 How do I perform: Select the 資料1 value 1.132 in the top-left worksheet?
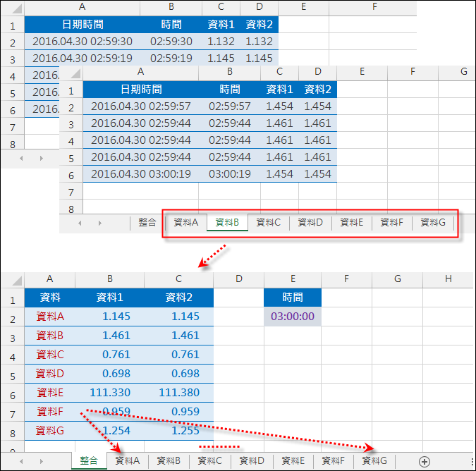point(221,42)
